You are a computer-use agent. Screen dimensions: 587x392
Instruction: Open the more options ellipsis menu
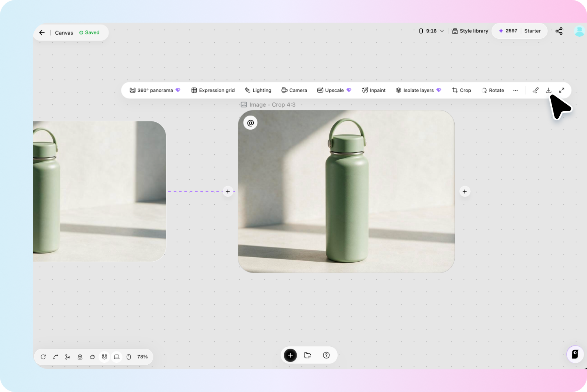tap(516, 90)
